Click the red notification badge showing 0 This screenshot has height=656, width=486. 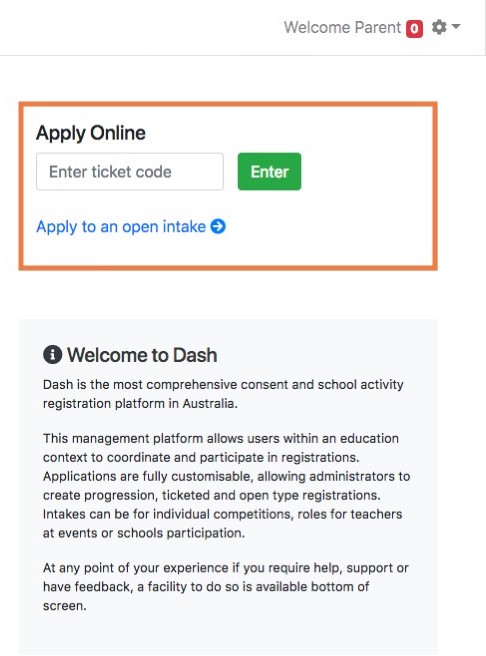pyautogui.click(x=414, y=28)
